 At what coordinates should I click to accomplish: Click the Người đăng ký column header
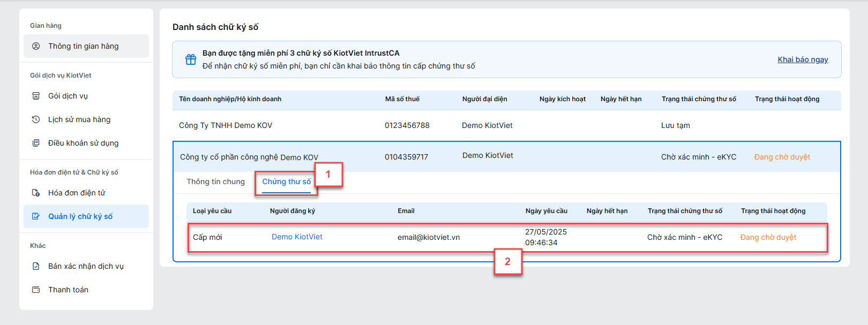(293, 211)
